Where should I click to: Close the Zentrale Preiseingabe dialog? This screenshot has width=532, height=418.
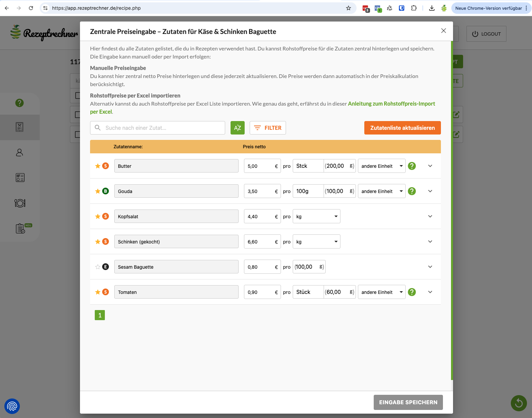click(x=444, y=31)
